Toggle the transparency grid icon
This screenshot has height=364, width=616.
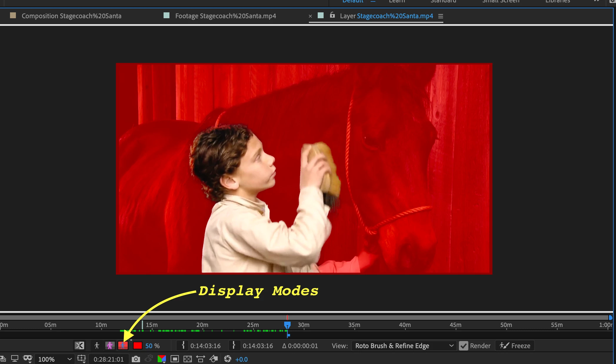pyautogui.click(x=187, y=359)
